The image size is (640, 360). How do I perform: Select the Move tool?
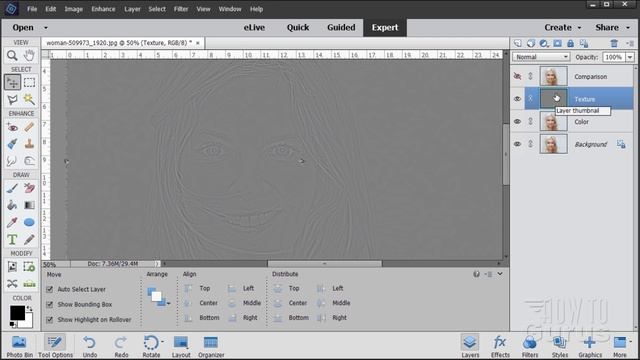pyautogui.click(x=12, y=82)
